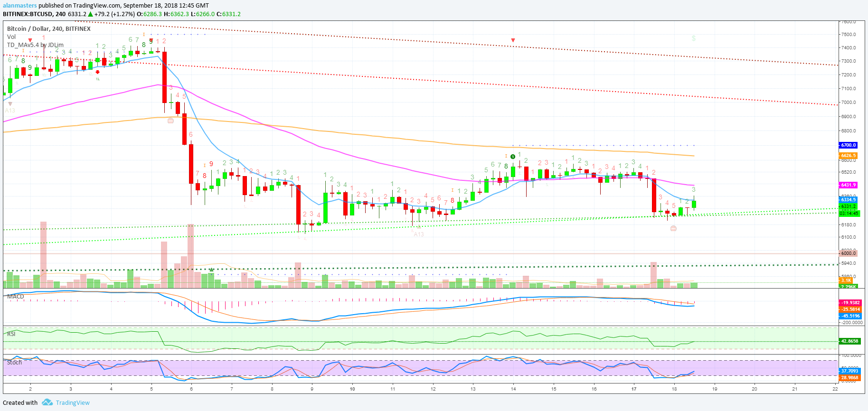The height and width of the screenshot is (411, 868).
Task: Click the green up-triangle marker in volume pane
Action: [211, 270]
